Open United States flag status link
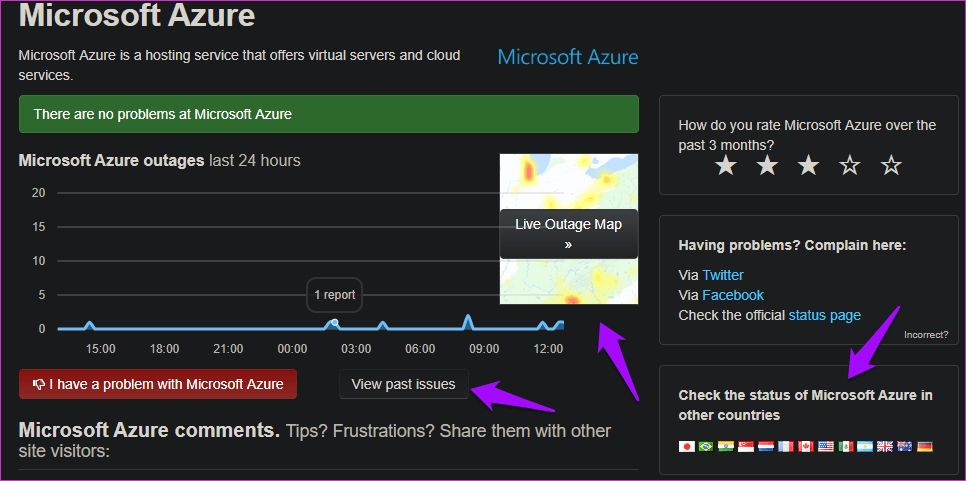The height and width of the screenshot is (481, 966). [x=826, y=447]
